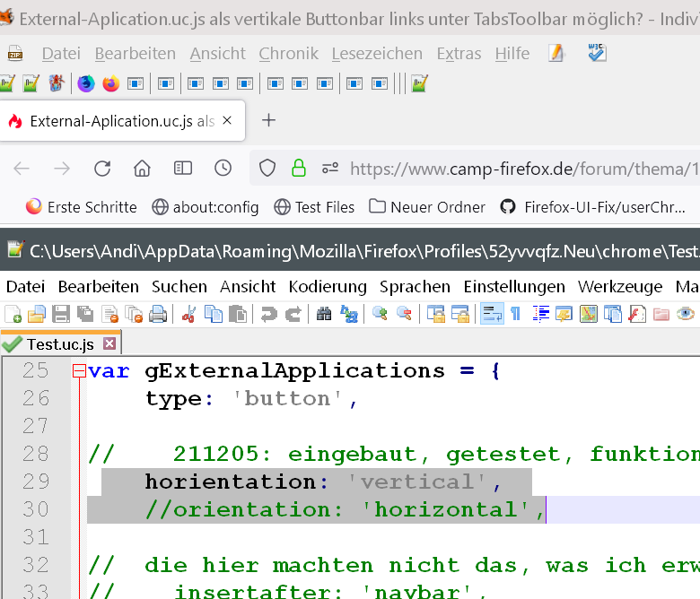Close the Test.uc.js document tab
Image resolution: width=700 pixels, height=599 pixels.
tap(109, 343)
